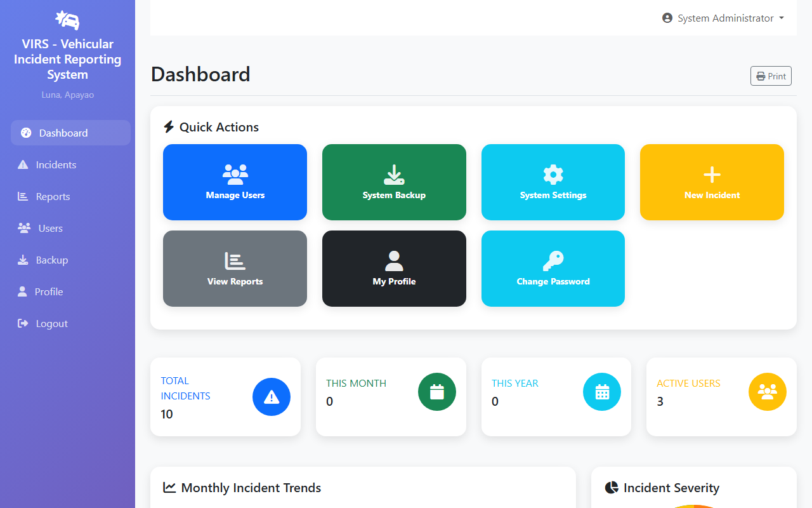Click the printer icon in Print button
The width and height of the screenshot is (812, 508).
point(761,76)
